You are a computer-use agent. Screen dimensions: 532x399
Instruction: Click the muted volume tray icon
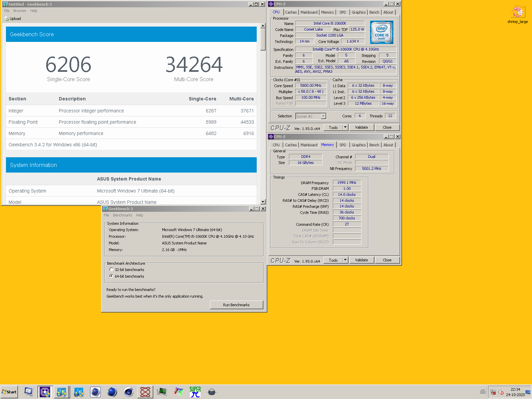501,392
